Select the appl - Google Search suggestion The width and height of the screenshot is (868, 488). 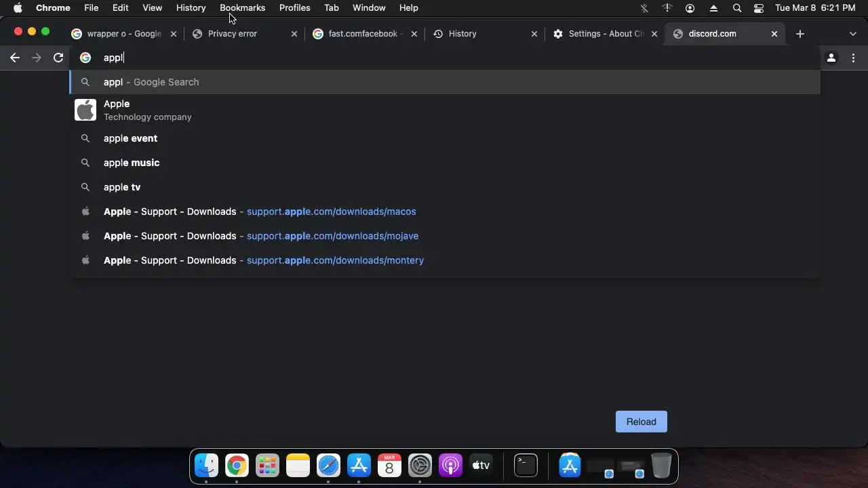coord(445,82)
